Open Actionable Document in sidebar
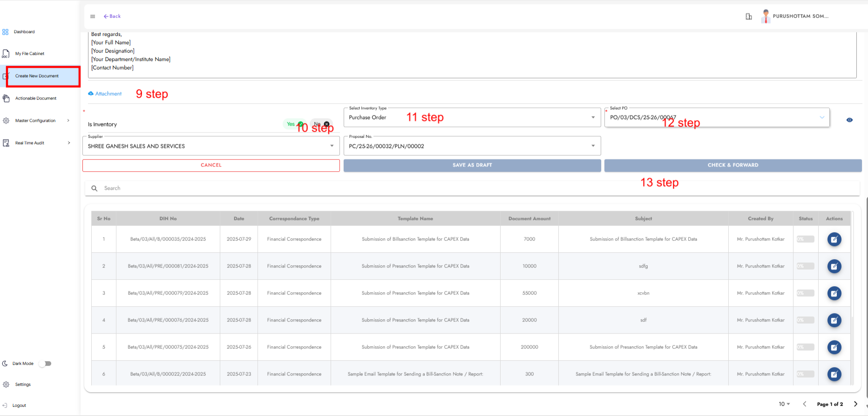The height and width of the screenshot is (416, 868). [36, 99]
